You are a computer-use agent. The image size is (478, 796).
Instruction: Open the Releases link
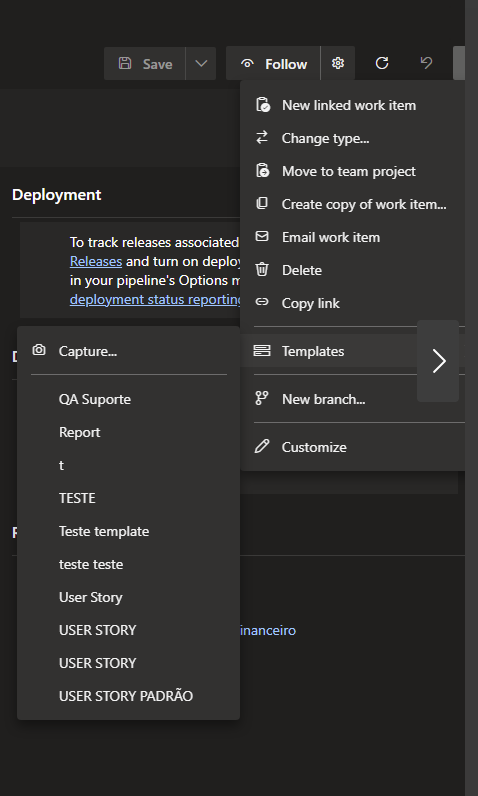click(96, 261)
